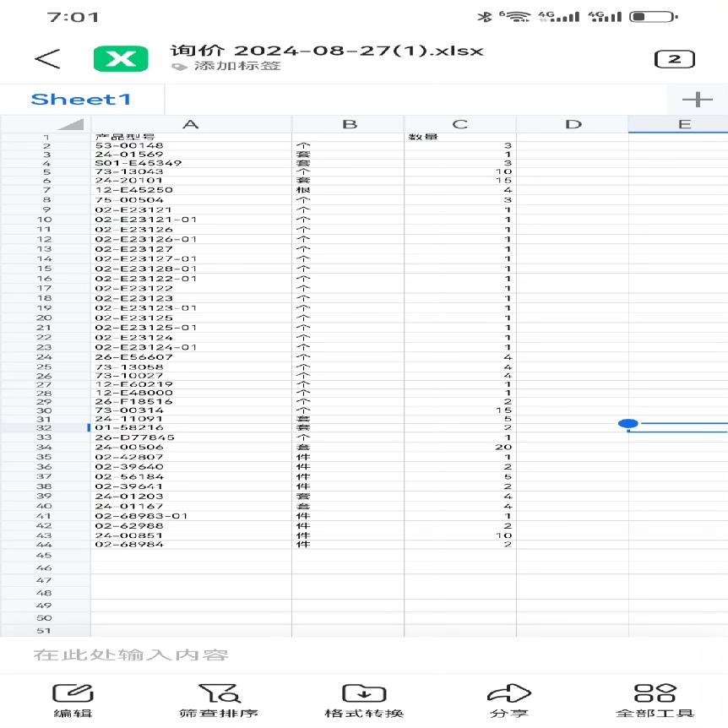Select cell 12-E60219

[x=191, y=384]
